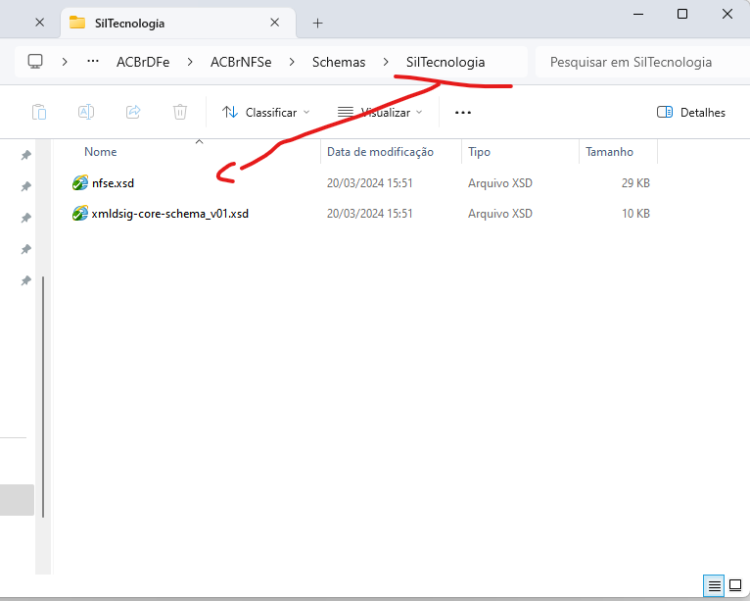
Task: Expand chevron after ACBrDFe breadcrumb
Action: 190,62
